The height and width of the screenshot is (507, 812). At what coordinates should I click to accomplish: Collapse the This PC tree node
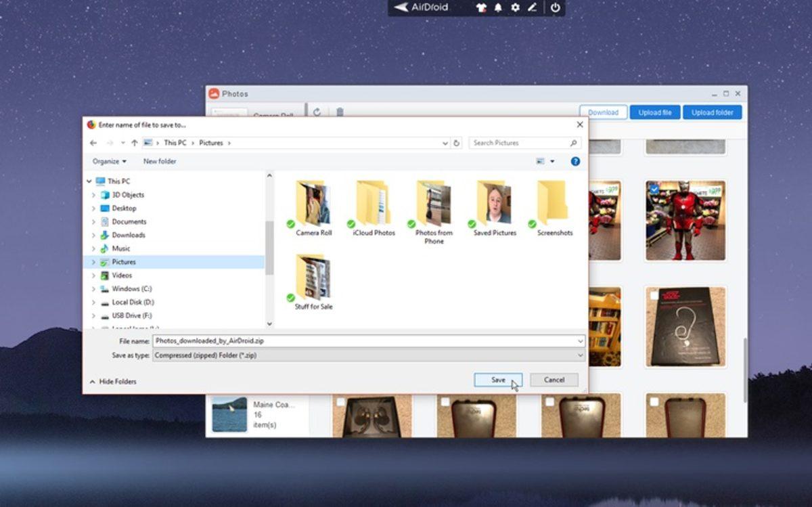[89, 181]
